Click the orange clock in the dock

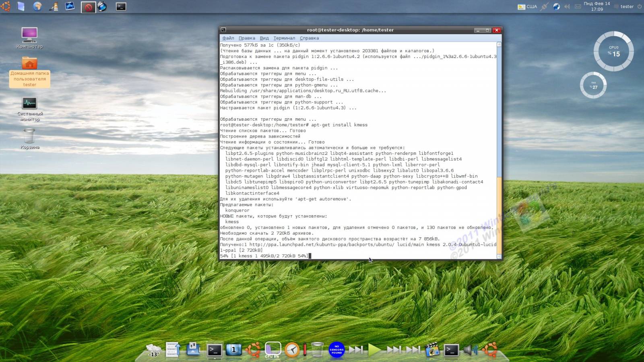pos(292,350)
